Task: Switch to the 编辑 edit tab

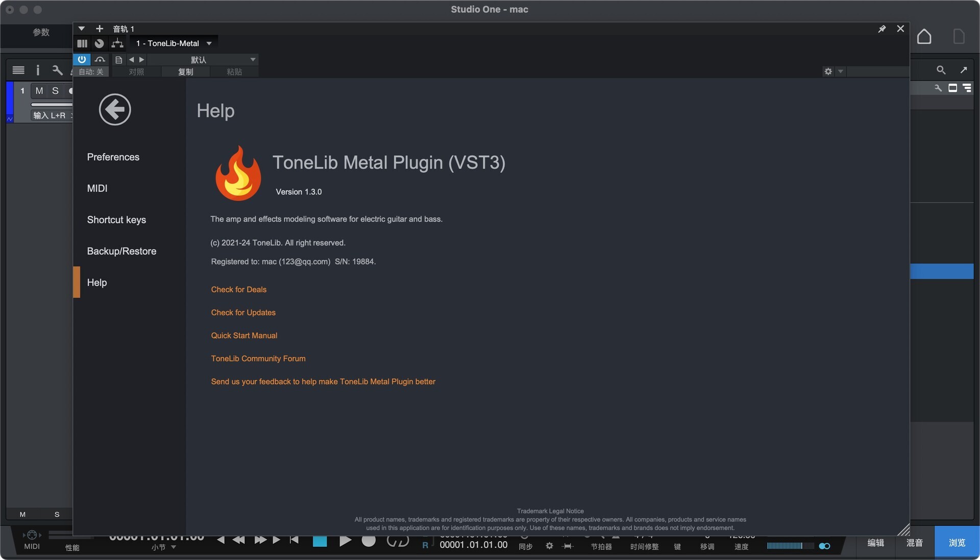Action: pyautogui.click(x=875, y=543)
